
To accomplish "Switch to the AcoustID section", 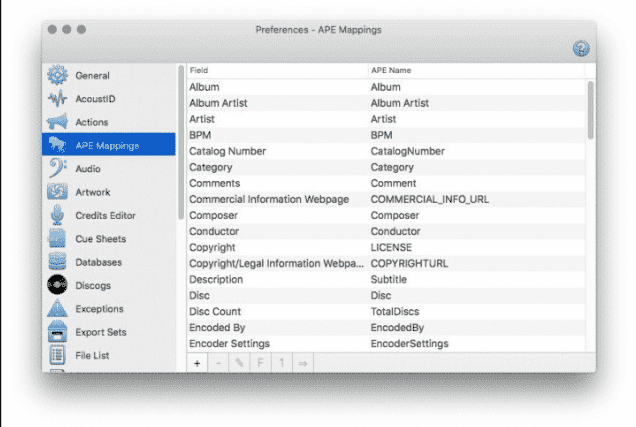I will coord(95,99).
